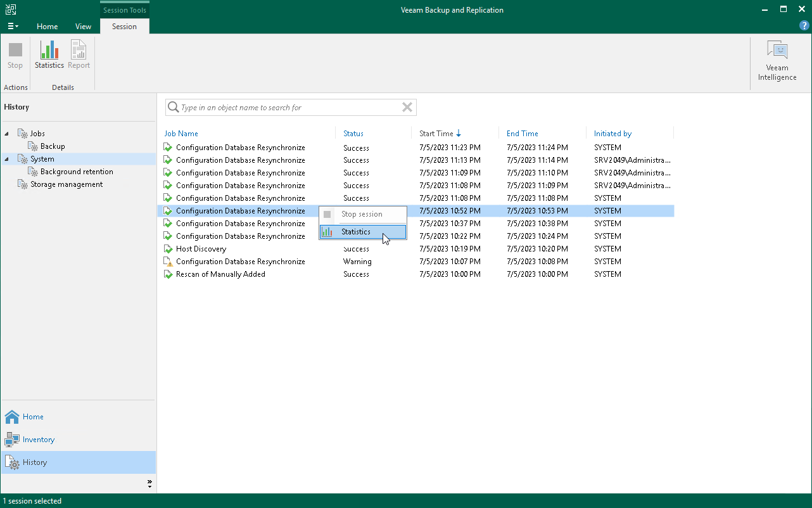Click the "1 session selected" status bar text
This screenshot has width=812, height=508.
[x=32, y=501]
